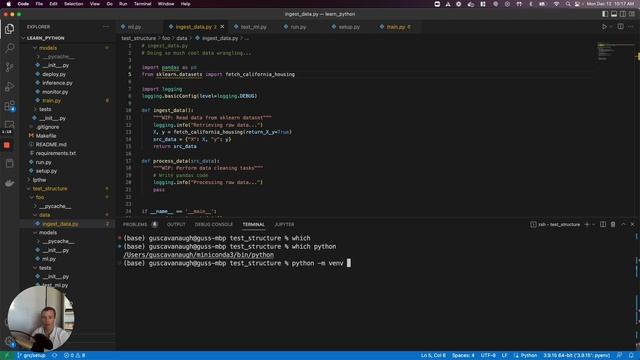Collapse the LEARN_PYTHON root folder
Screen dimensions: 640x360
[x=68, y=38]
